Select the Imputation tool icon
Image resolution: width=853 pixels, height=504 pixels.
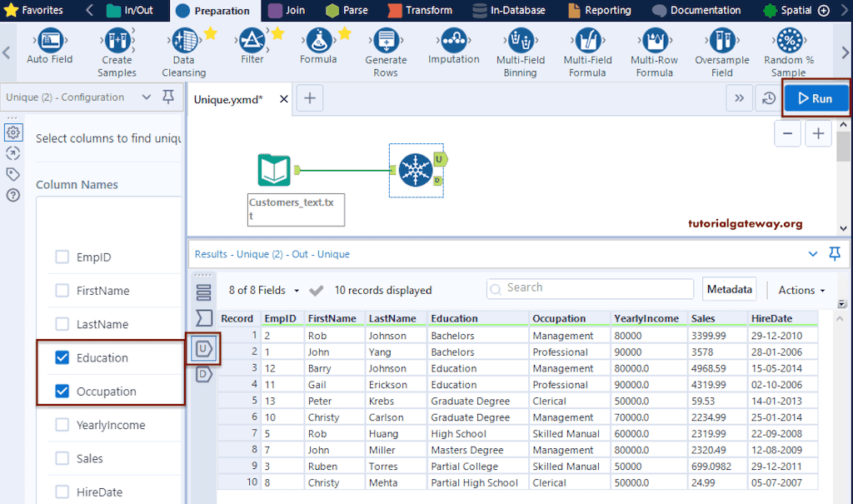(x=453, y=41)
